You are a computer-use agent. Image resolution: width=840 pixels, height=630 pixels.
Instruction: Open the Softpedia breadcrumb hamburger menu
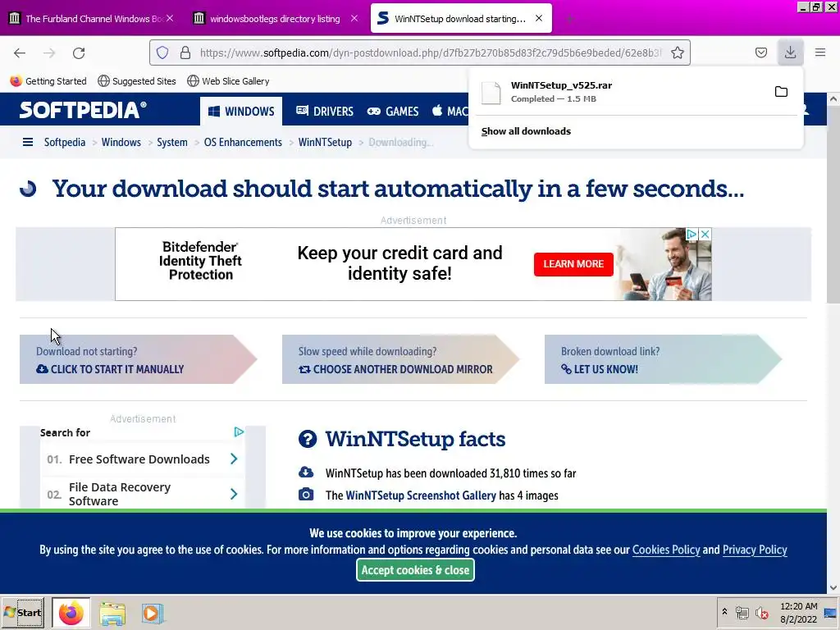[x=27, y=142]
